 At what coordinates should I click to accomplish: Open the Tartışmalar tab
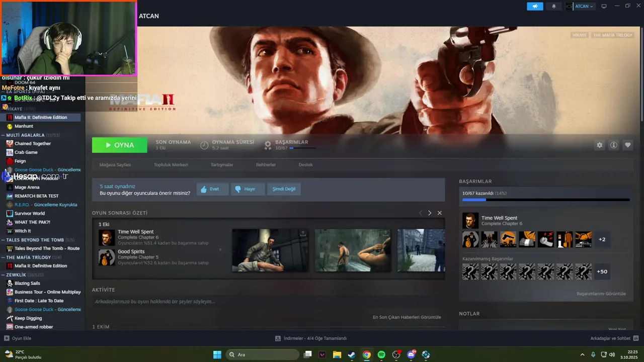pyautogui.click(x=222, y=165)
